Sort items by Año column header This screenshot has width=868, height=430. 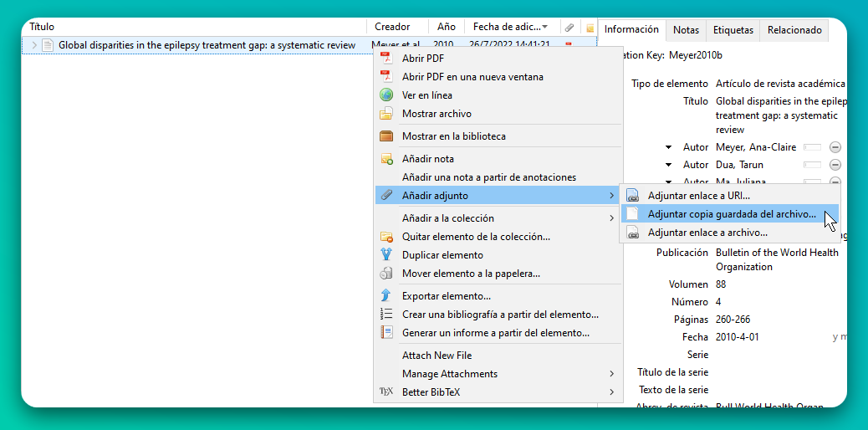click(447, 27)
